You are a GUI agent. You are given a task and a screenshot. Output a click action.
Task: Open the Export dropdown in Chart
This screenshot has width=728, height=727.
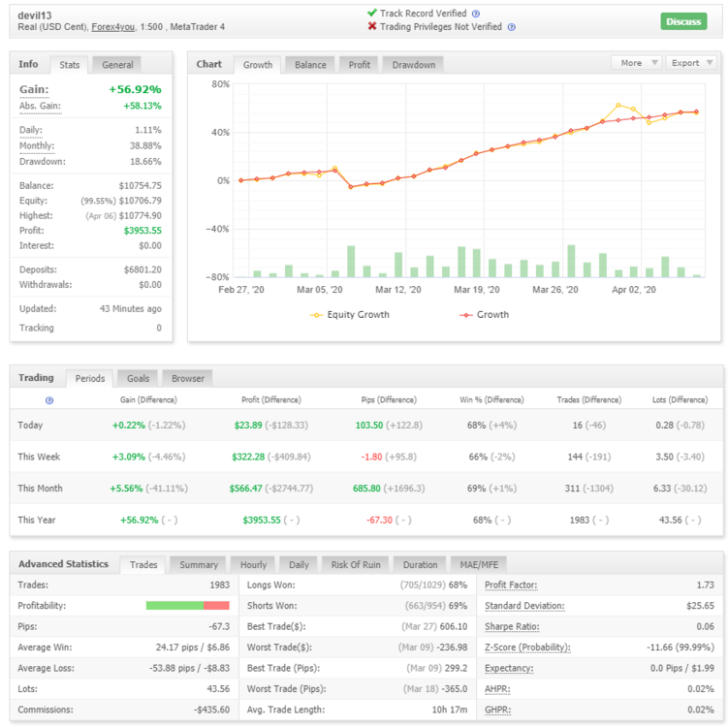(x=691, y=63)
